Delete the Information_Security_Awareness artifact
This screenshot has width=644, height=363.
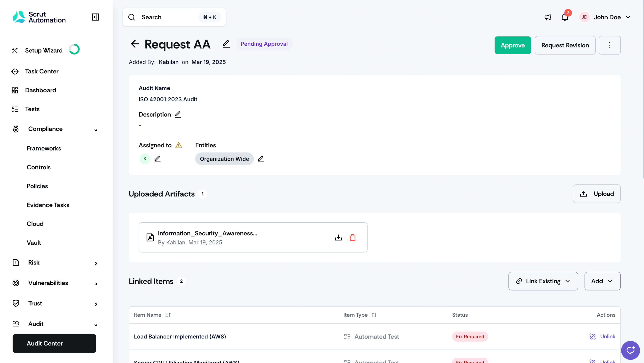point(353,237)
